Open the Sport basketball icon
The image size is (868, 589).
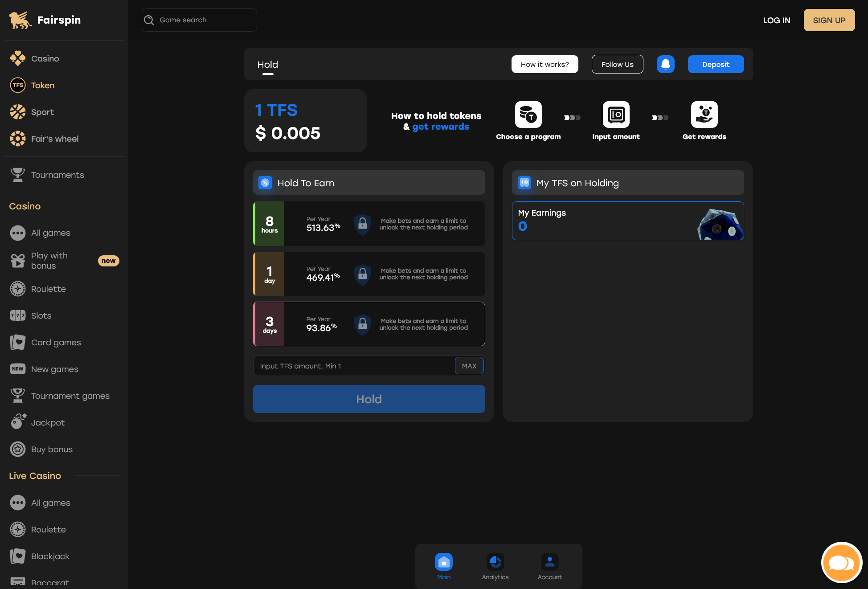pyautogui.click(x=18, y=112)
